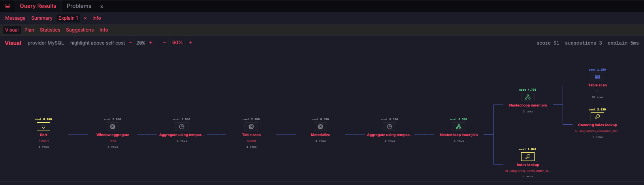Open the Info sub-tab beside Suggestions

pyautogui.click(x=104, y=30)
